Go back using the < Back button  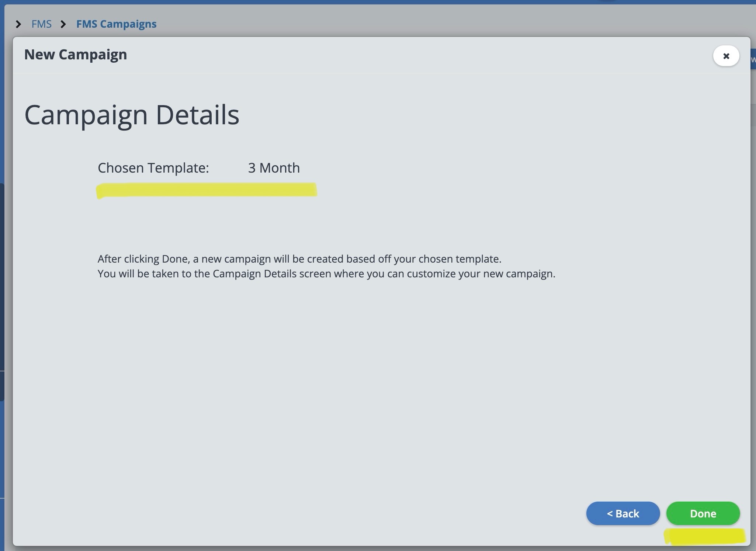point(623,513)
